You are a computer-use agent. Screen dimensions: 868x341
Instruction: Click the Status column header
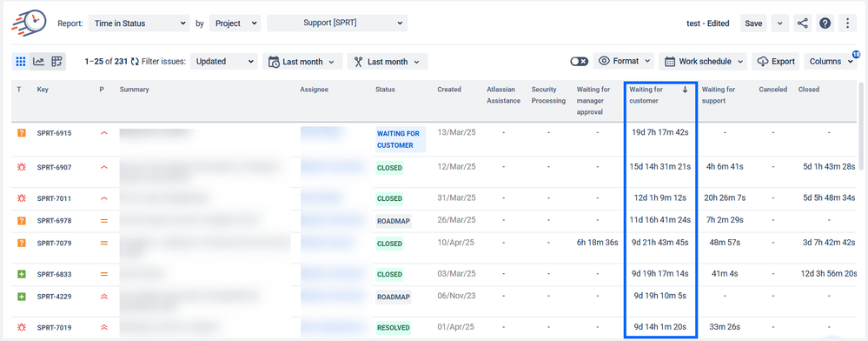click(x=385, y=90)
